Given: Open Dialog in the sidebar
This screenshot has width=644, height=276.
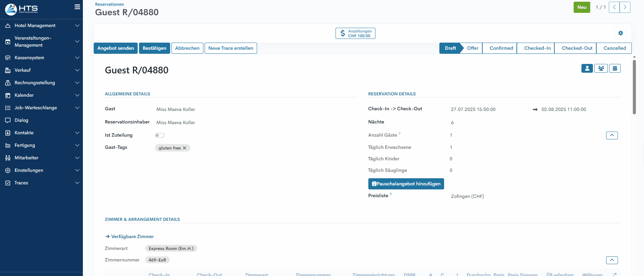Looking at the screenshot, I should [21, 120].
